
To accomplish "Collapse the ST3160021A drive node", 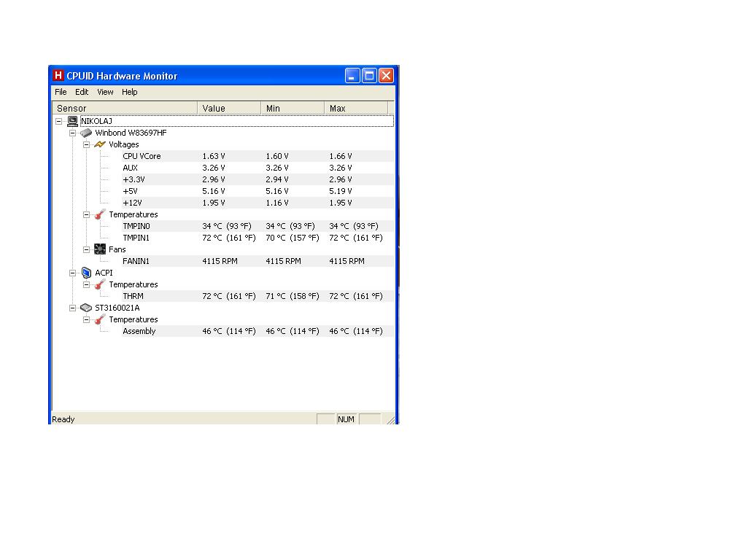I will click(72, 308).
